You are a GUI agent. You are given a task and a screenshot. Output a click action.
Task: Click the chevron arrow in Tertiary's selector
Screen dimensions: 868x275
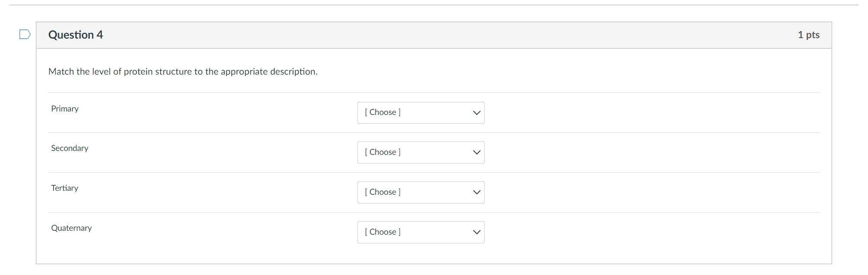coord(476,193)
